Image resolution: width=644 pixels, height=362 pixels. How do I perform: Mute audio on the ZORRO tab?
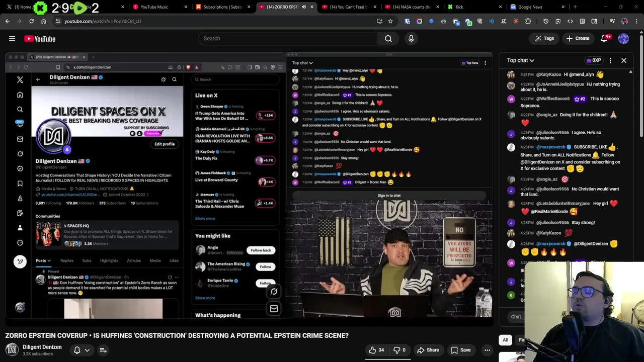coord(303,7)
